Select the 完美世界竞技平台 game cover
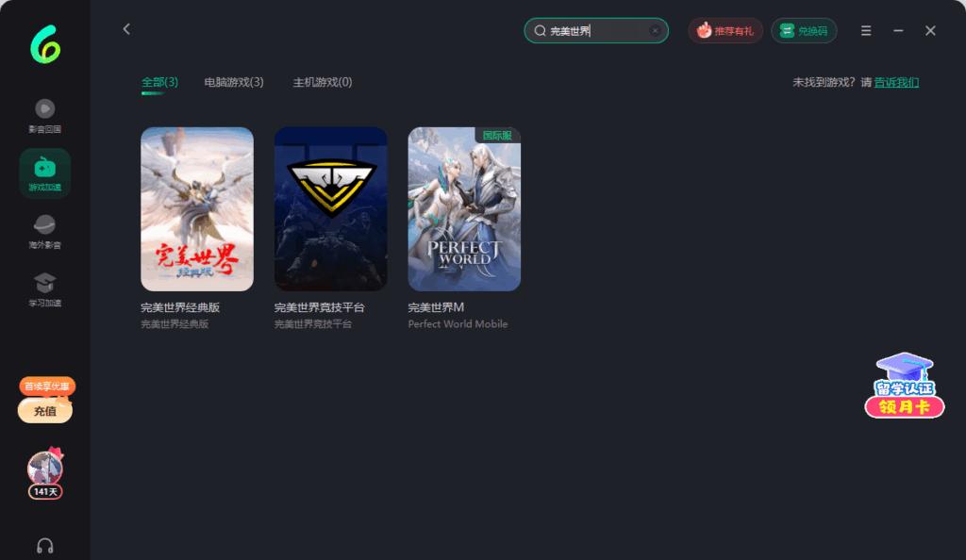Image resolution: width=966 pixels, height=560 pixels. pos(331,209)
